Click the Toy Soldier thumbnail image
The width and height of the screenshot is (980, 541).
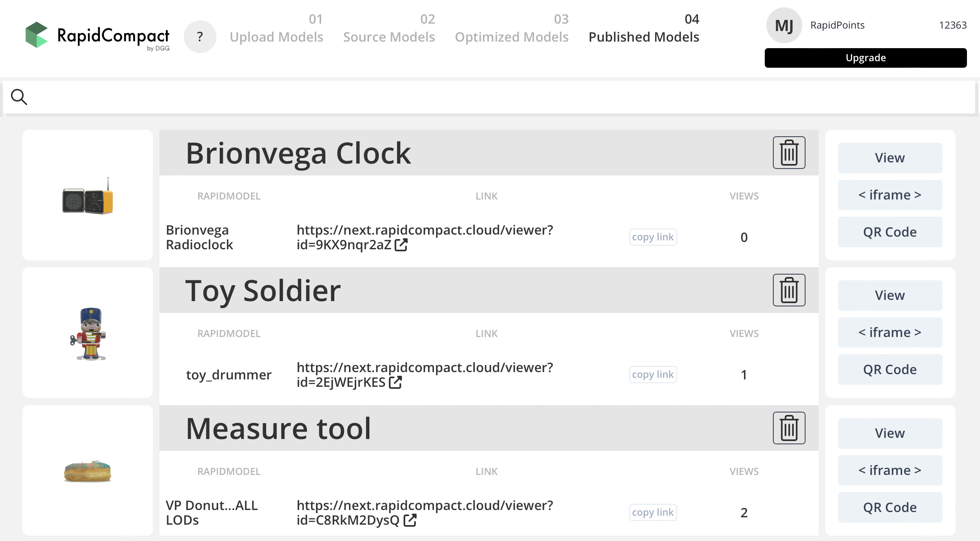coord(88,333)
